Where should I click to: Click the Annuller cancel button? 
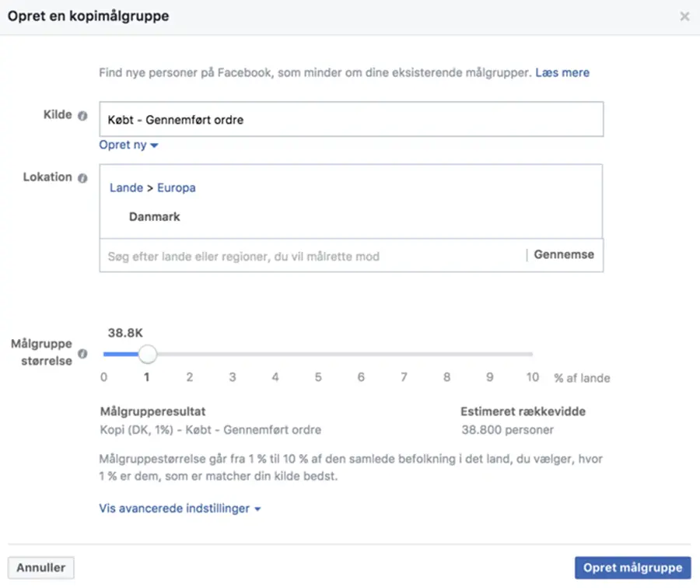(x=41, y=568)
